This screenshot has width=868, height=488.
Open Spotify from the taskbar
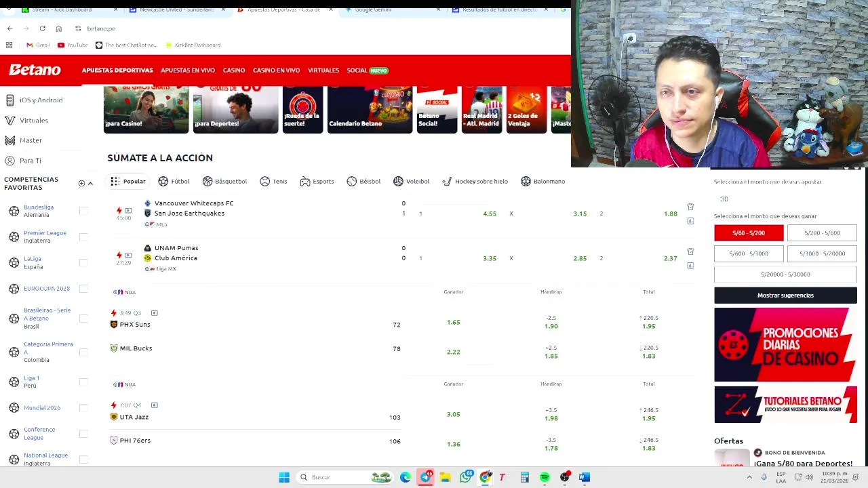pos(545,477)
